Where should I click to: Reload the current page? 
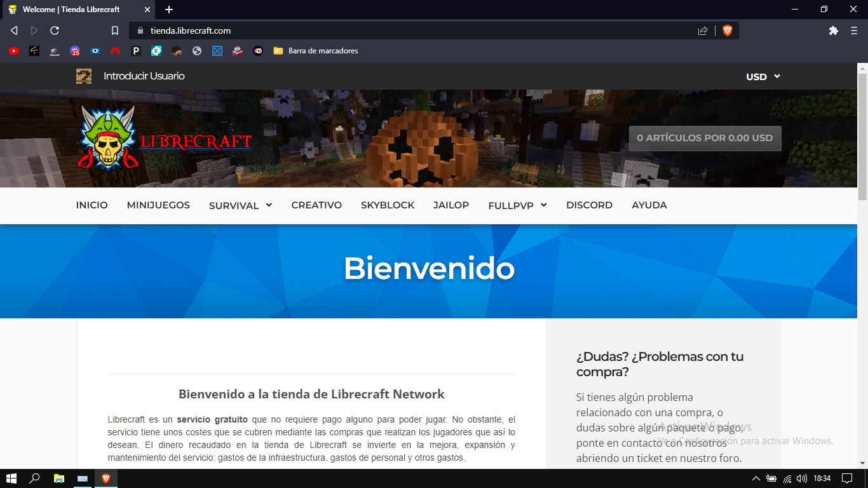tap(55, 30)
